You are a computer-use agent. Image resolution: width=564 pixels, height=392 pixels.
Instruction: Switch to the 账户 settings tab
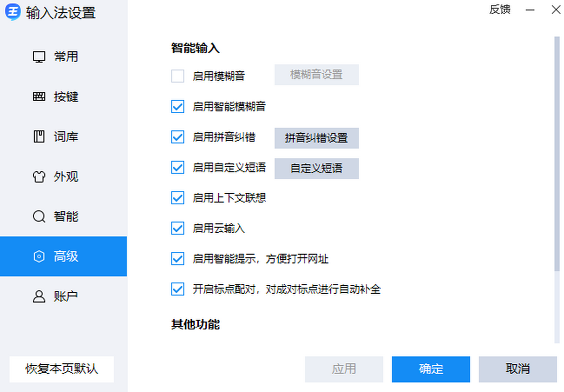click(x=63, y=297)
